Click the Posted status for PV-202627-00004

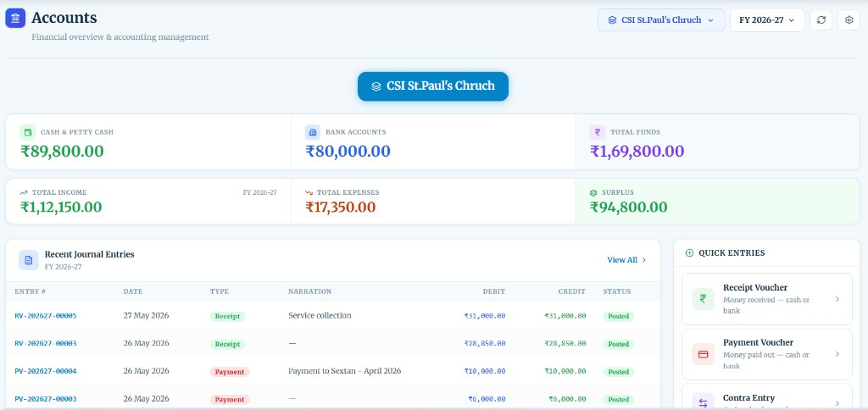coord(618,372)
